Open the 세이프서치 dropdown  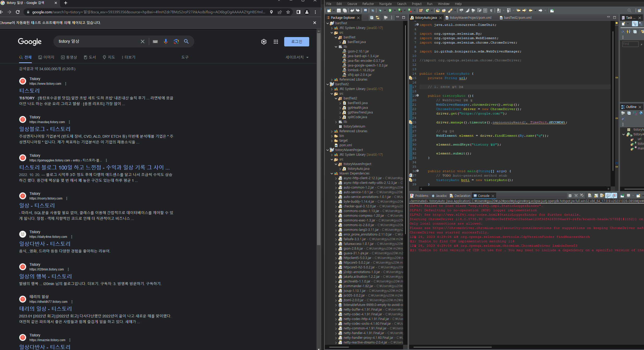click(x=297, y=57)
